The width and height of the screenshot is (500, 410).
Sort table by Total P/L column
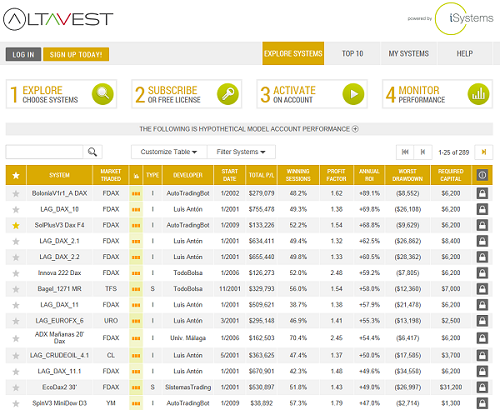(x=261, y=175)
